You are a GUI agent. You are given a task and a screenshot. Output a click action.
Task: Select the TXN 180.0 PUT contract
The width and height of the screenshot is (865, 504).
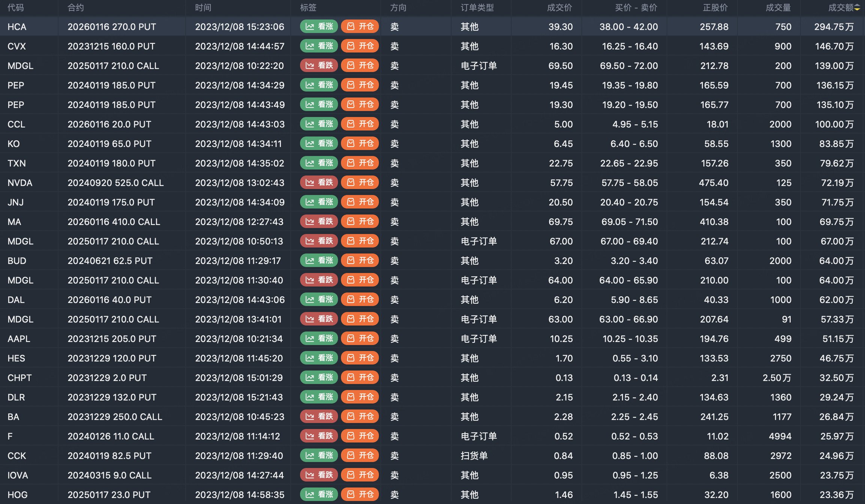111,163
